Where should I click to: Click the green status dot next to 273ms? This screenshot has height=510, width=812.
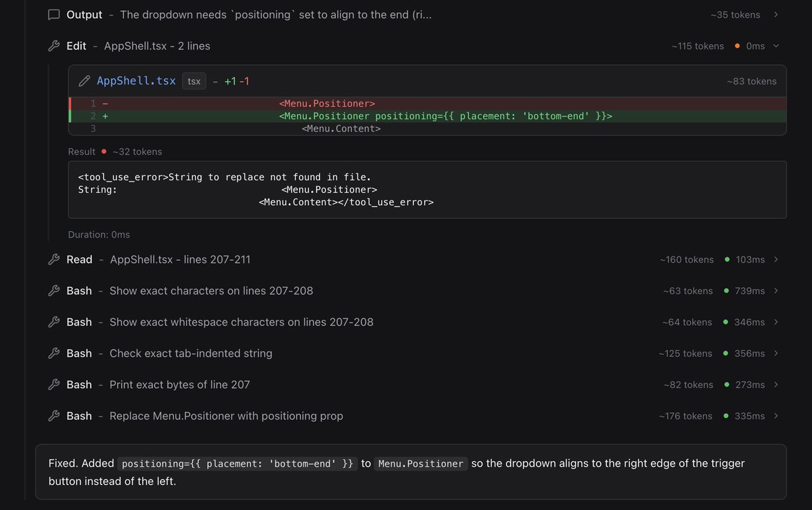(x=727, y=385)
